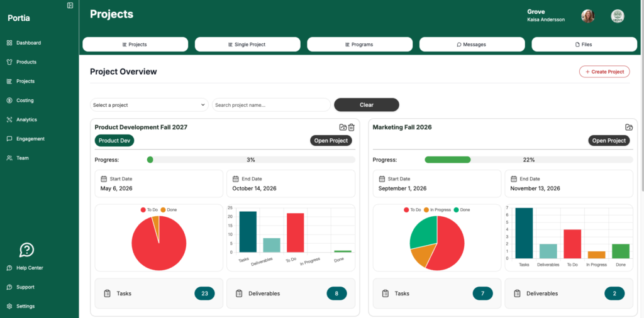Click calendar icon beside September 1, 2026 start date
Screen dimensions: 644x318
pyautogui.click(x=382, y=179)
